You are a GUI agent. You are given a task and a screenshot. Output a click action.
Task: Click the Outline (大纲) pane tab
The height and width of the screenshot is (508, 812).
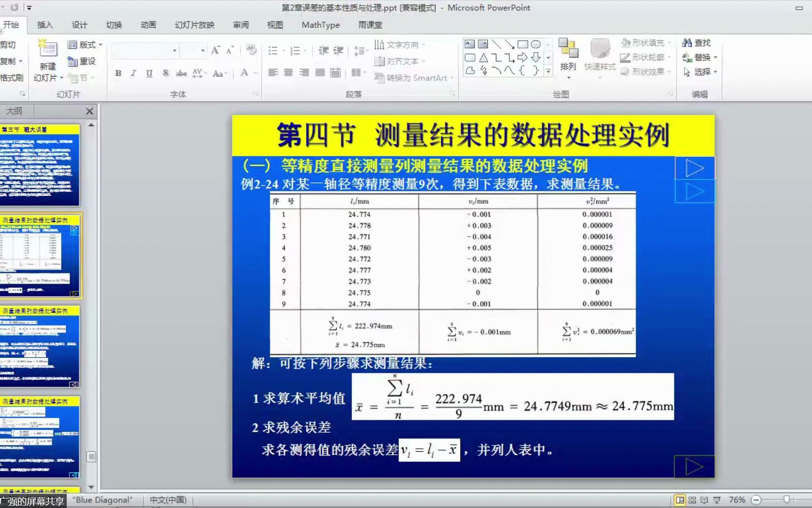(x=15, y=111)
